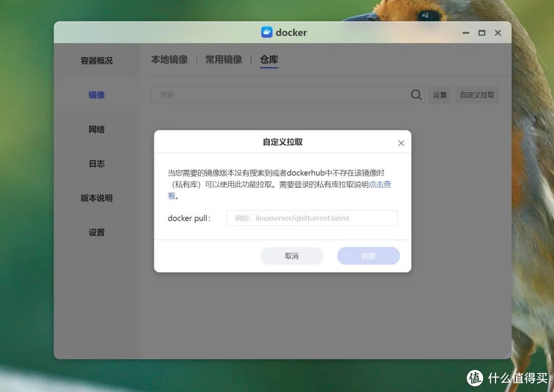This screenshot has width=554, height=392.
Task: Click the 搜索 search box
Action: point(282,94)
